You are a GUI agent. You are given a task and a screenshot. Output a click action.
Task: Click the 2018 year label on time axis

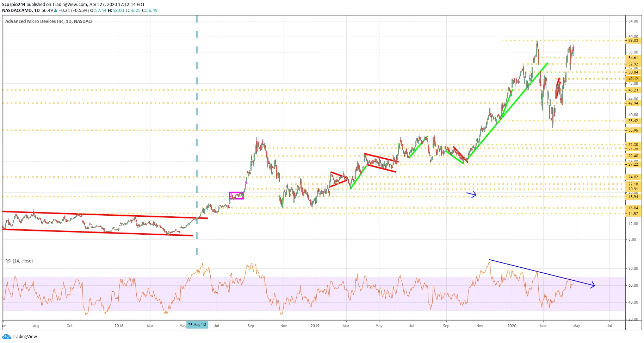[x=119, y=326]
